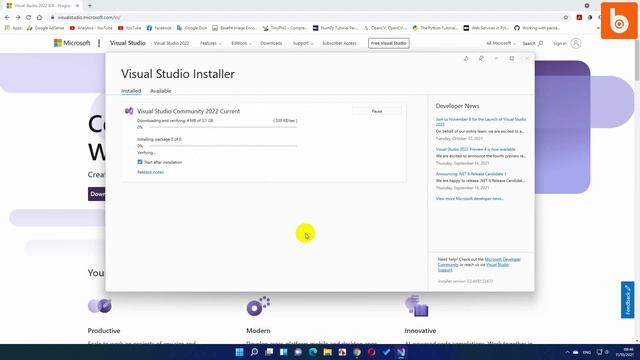The image size is (640, 360).
Task: Open the Opera browser on the taskbar
Action: 371,352
